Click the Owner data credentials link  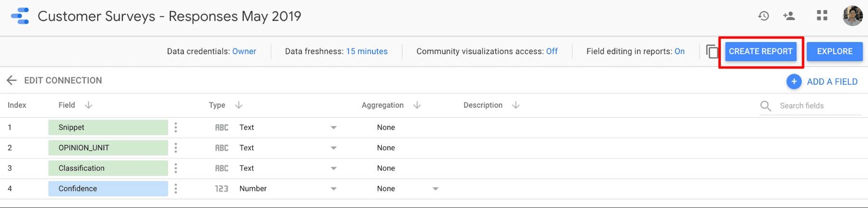[x=244, y=51]
